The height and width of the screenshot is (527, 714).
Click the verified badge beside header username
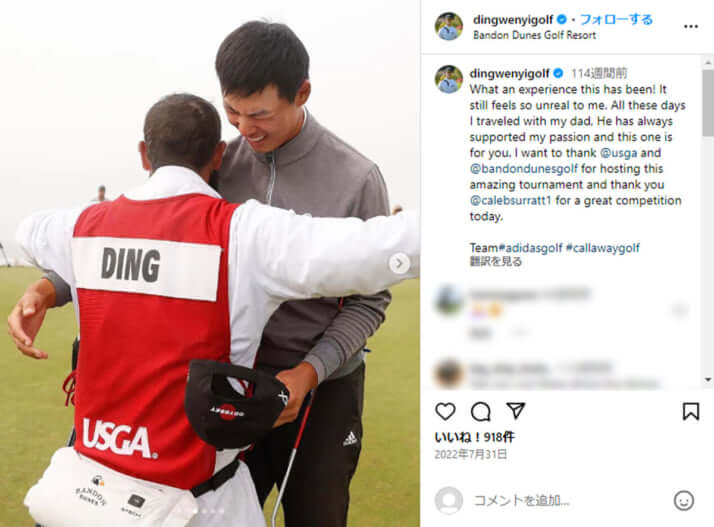click(x=561, y=20)
